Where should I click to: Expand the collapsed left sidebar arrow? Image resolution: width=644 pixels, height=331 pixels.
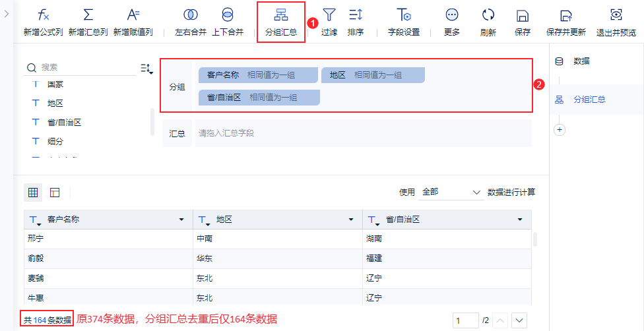[x=6, y=14]
